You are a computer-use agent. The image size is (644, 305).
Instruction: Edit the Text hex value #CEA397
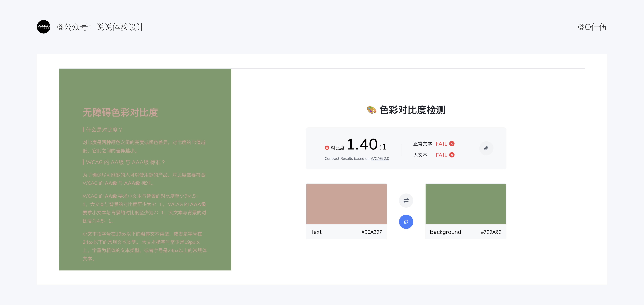click(372, 232)
